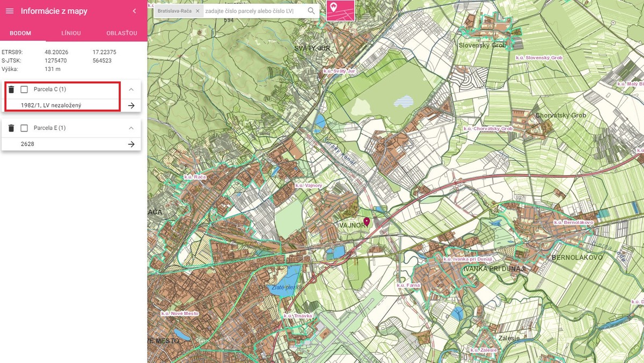Screen dimensions: 644x363
Task: Collapse the Parcela E section
Action: pyautogui.click(x=131, y=128)
